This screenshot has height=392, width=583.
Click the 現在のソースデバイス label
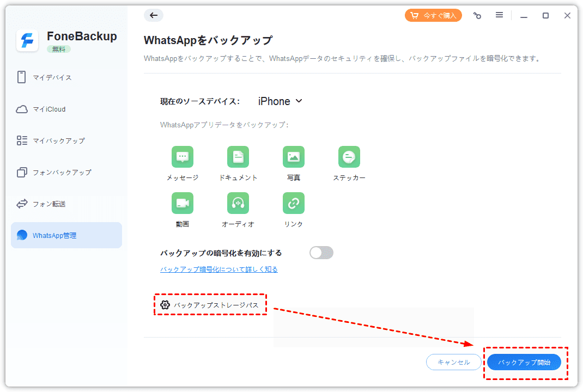(200, 101)
